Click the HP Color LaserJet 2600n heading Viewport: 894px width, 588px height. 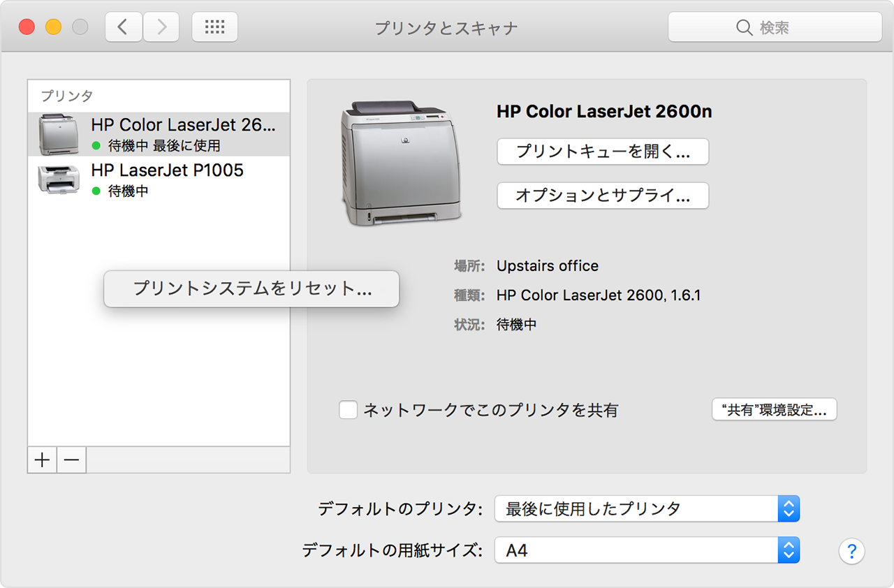(604, 112)
